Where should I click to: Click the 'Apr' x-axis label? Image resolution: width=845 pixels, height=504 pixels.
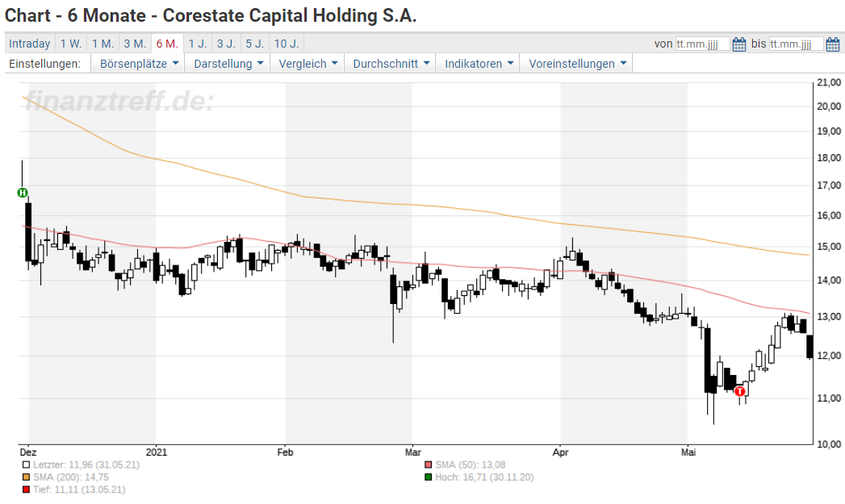pos(560,452)
